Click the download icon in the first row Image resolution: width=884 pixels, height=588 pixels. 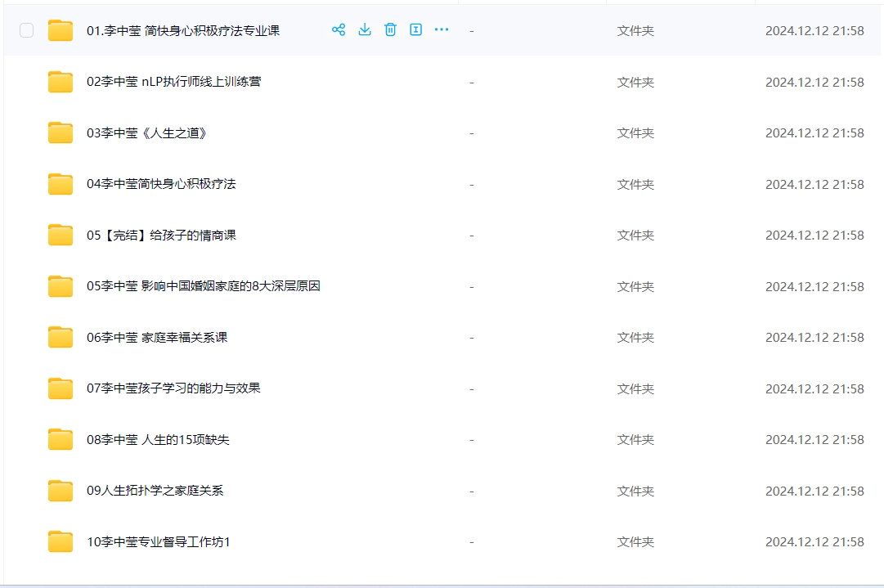tap(365, 30)
